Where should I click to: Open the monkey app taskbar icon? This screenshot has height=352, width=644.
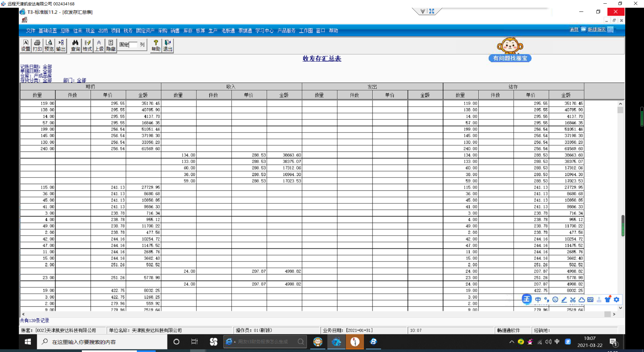[x=318, y=342]
